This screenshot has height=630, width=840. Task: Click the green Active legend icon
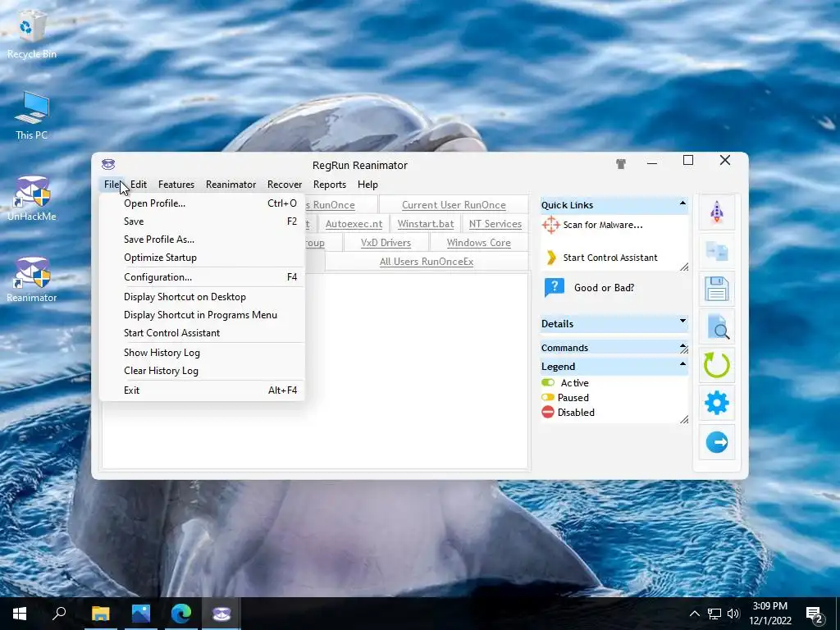click(x=547, y=382)
